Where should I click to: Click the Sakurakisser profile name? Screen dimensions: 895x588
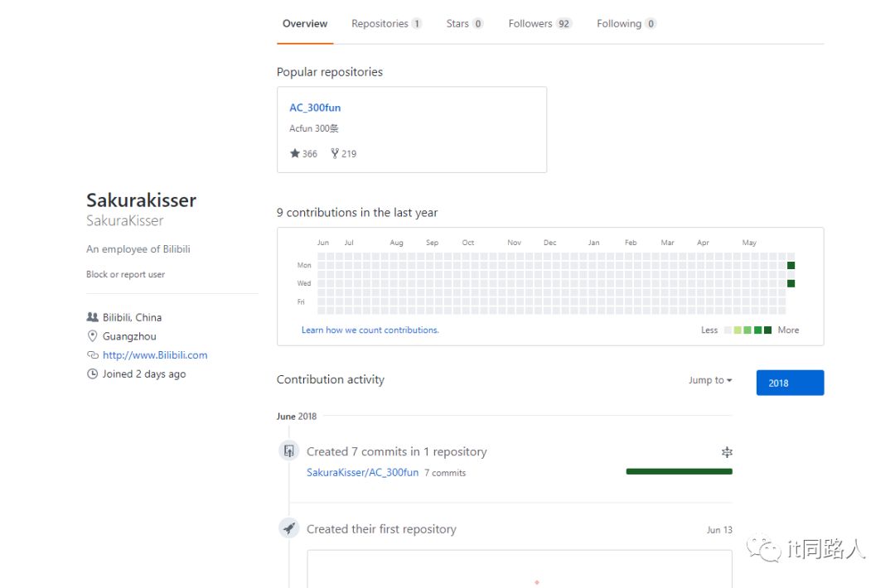coord(141,200)
